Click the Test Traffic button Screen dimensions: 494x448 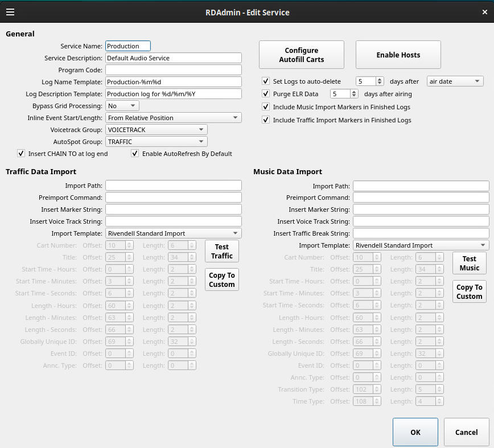pos(222,251)
